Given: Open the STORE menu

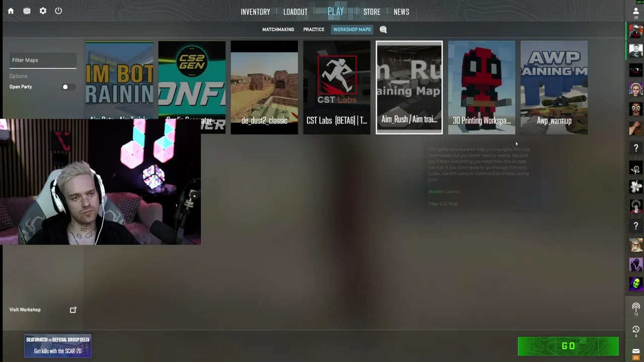Looking at the screenshot, I should click(372, 12).
